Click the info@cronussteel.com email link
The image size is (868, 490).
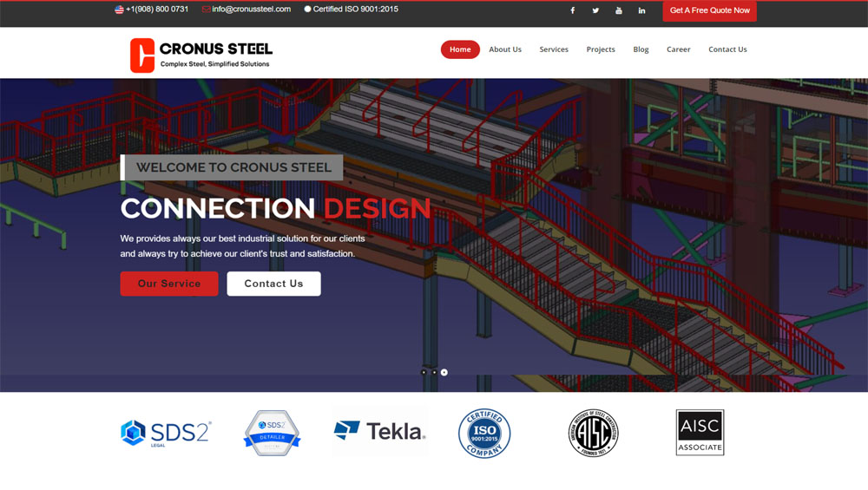(251, 10)
